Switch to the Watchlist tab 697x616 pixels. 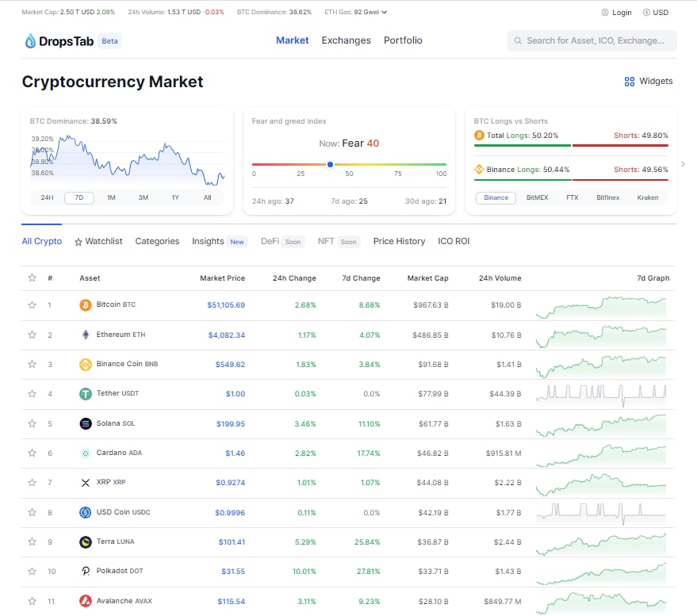[98, 241]
